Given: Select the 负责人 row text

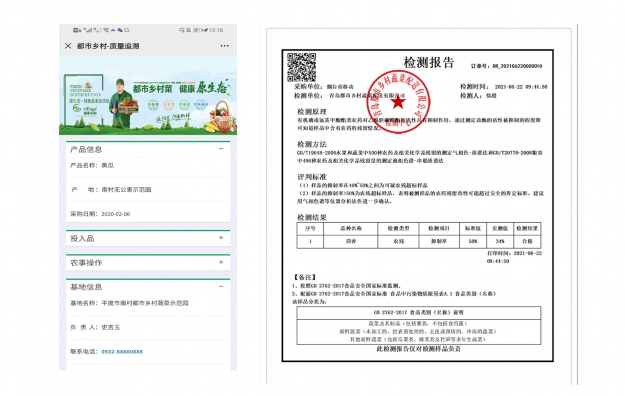Looking at the screenshot, I should pos(95,327).
